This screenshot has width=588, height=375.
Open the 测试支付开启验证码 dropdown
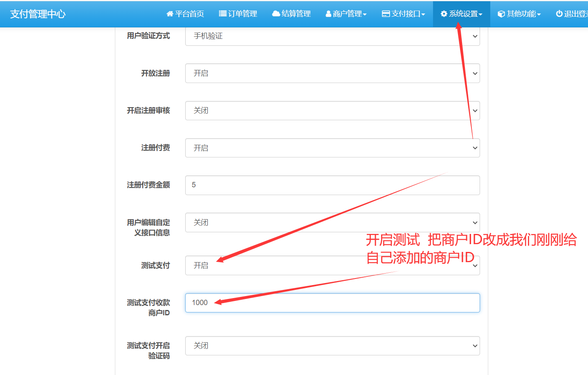332,346
